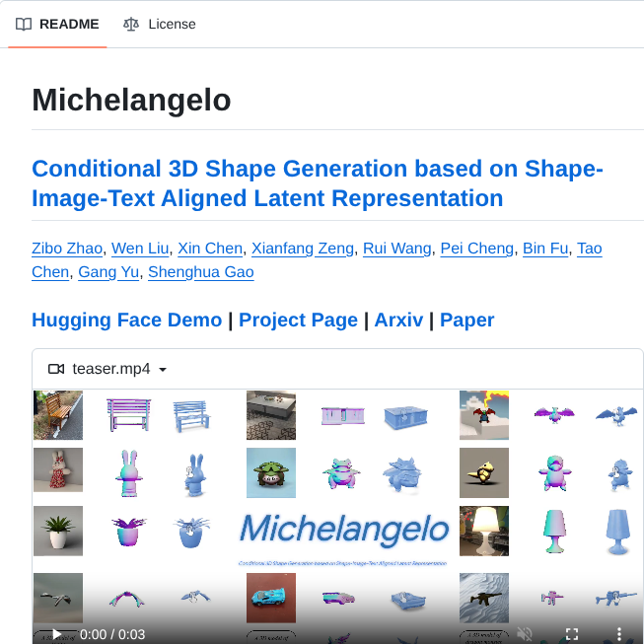
Task: Open Zibo Zhao author link
Action: pyautogui.click(x=67, y=249)
